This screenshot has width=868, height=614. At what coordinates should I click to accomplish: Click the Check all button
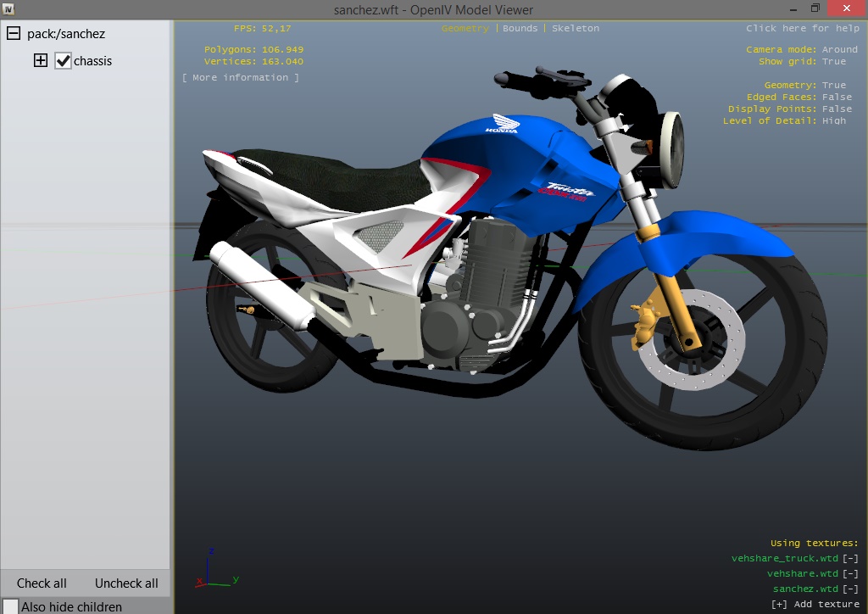[42, 583]
